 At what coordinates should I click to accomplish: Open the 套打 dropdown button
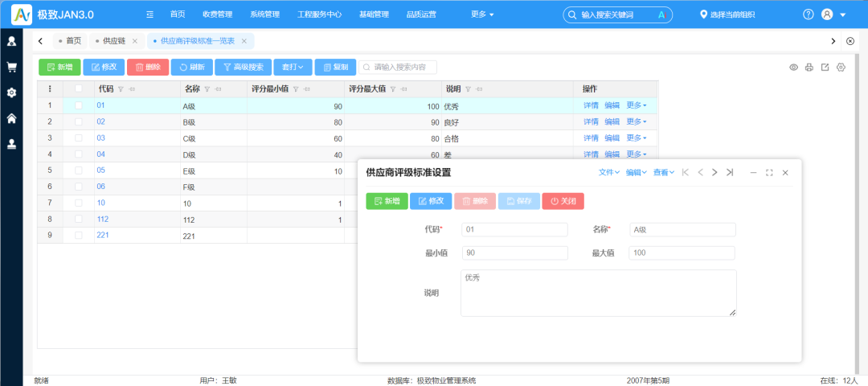point(293,68)
